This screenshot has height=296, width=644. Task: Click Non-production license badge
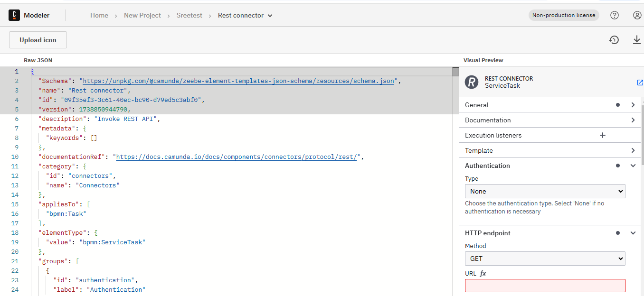[x=564, y=15]
